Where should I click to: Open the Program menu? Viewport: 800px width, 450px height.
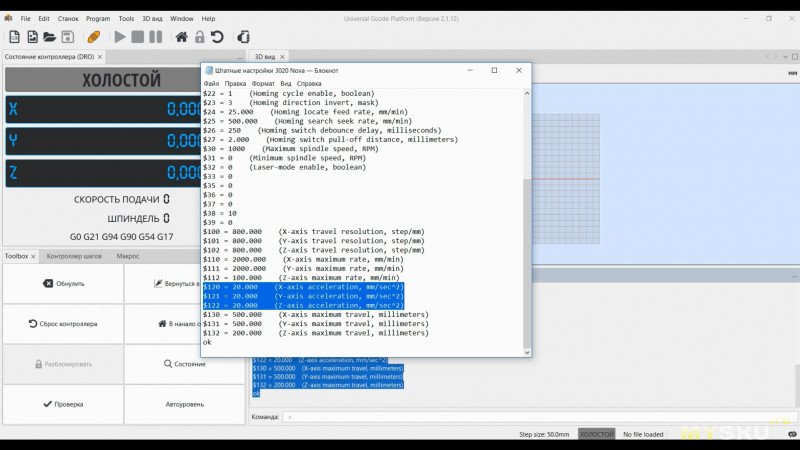pos(98,18)
